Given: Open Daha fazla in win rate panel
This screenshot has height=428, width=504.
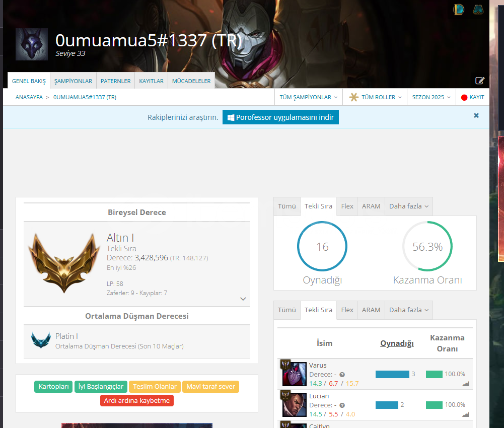Looking at the screenshot, I should (408, 206).
